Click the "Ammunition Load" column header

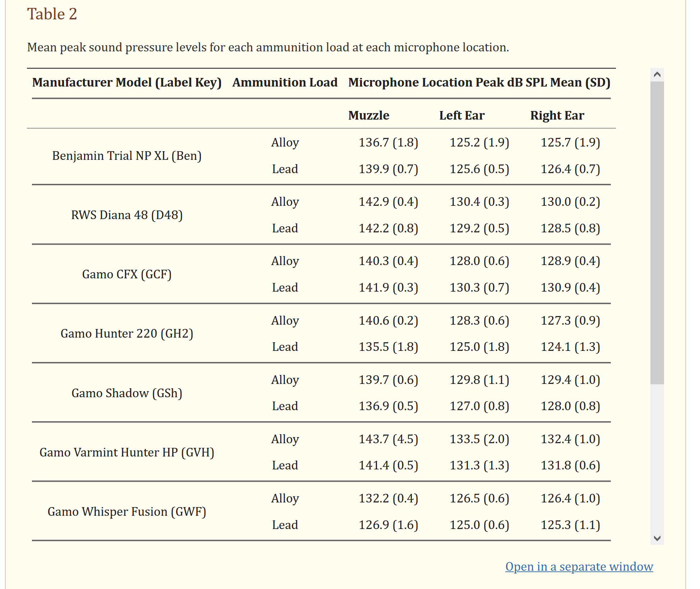pos(285,83)
